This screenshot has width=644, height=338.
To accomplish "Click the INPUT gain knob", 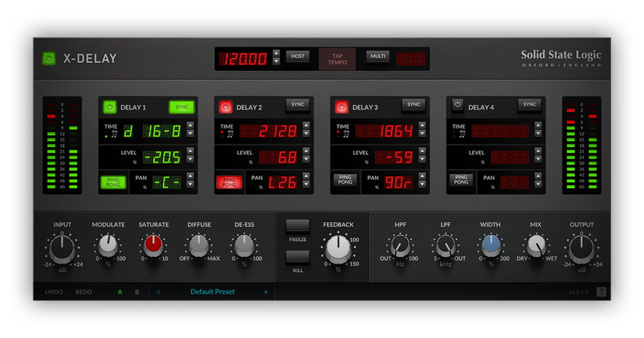I will click(x=62, y=248).
